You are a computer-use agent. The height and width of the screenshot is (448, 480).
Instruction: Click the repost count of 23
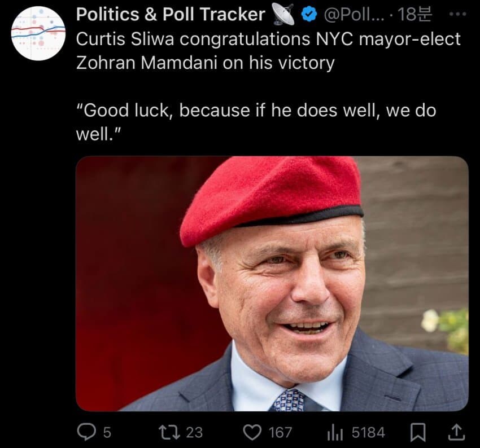[194, 432]
